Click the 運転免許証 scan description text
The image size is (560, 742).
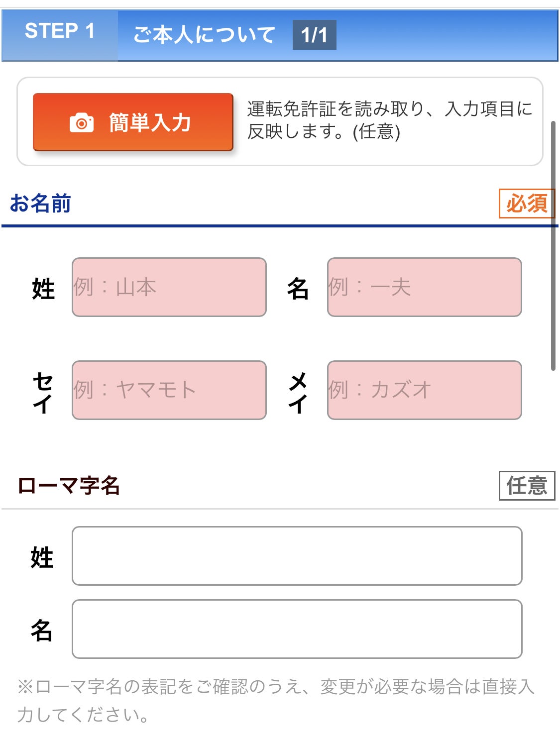389,120
